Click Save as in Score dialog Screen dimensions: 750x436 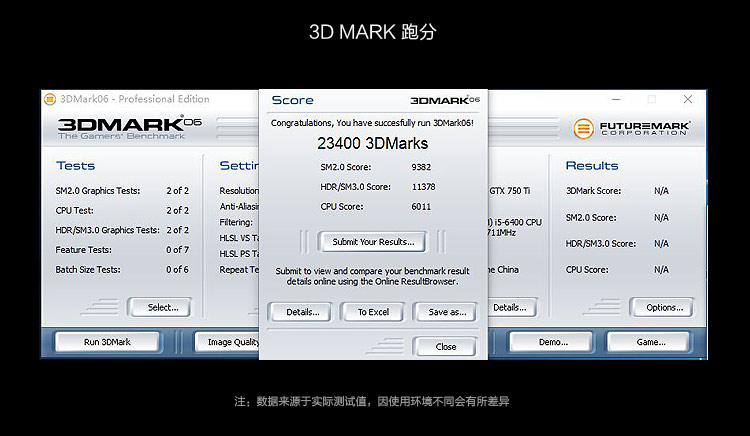point(447,312)
